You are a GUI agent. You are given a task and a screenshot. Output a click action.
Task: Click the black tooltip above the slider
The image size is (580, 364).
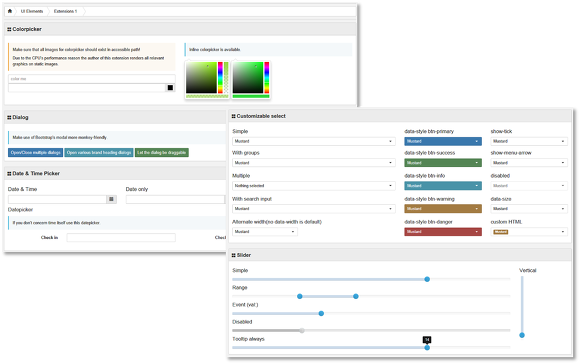(x=427, y=340)
